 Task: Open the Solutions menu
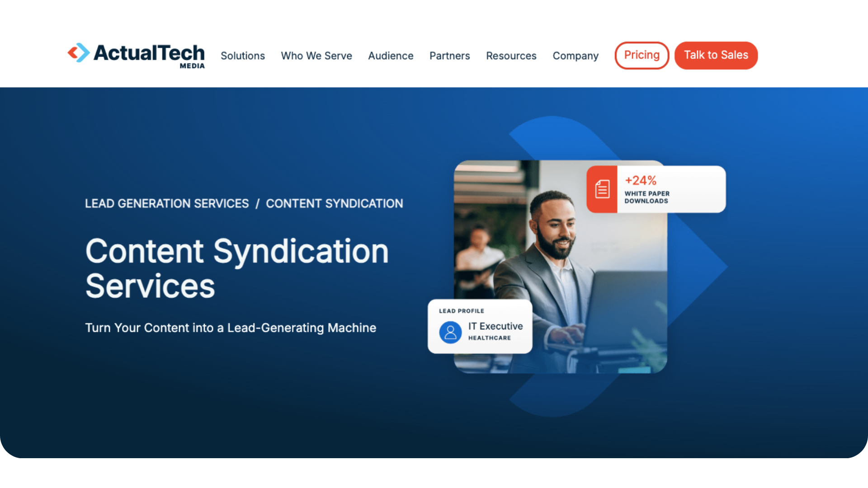tap(243, 56)
